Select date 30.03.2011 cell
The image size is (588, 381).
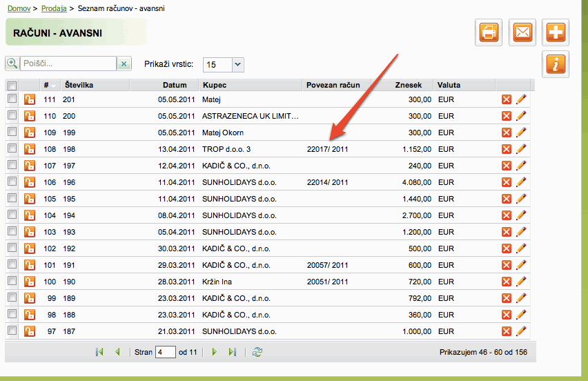tap(176, 248)
